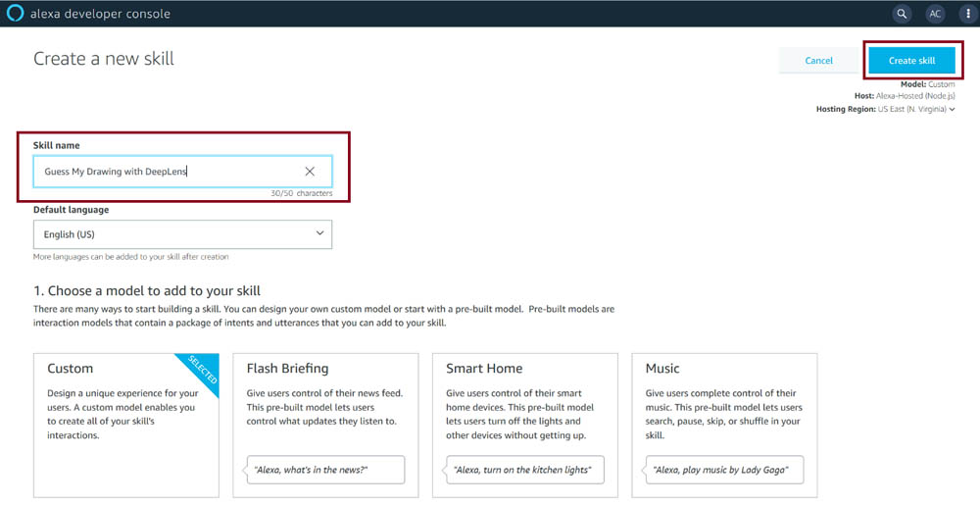Viewport: 980px width, 505px height.
Task: Select the Custom model card
Action: pyautogui.click(x=126, y=425)
